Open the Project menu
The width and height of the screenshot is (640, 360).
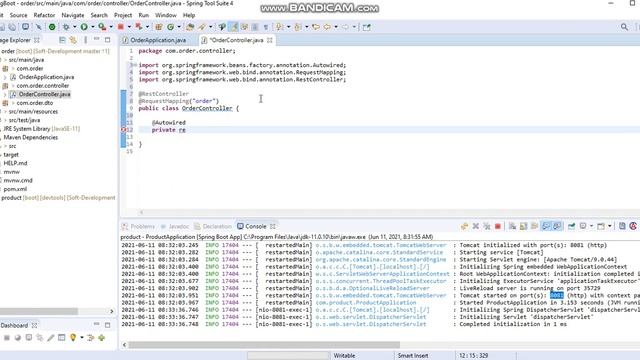(x=123, y=15)
